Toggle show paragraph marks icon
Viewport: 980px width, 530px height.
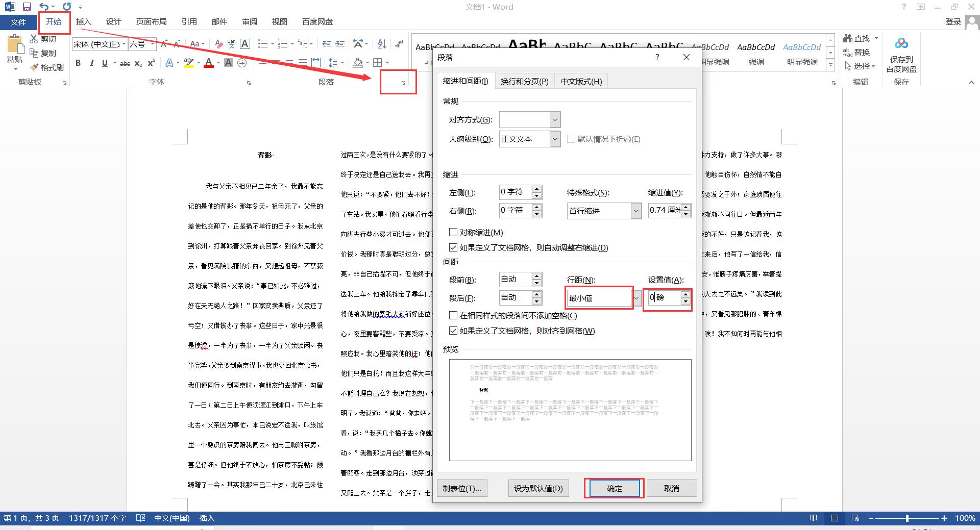coord(400,44)
